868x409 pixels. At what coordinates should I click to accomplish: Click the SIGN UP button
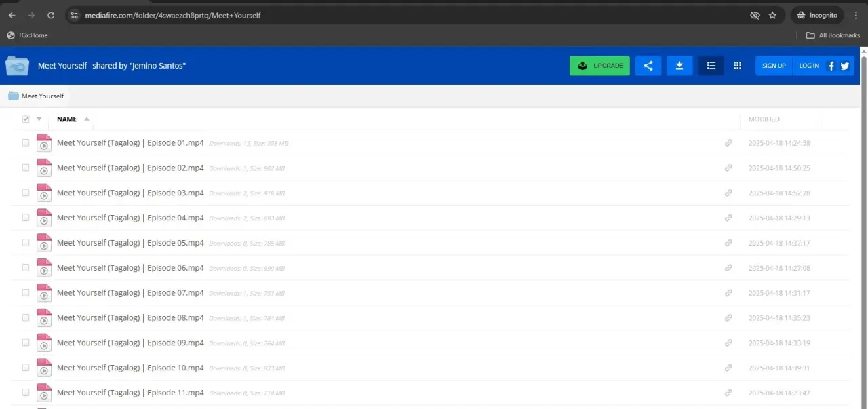[x=774, y=66]
